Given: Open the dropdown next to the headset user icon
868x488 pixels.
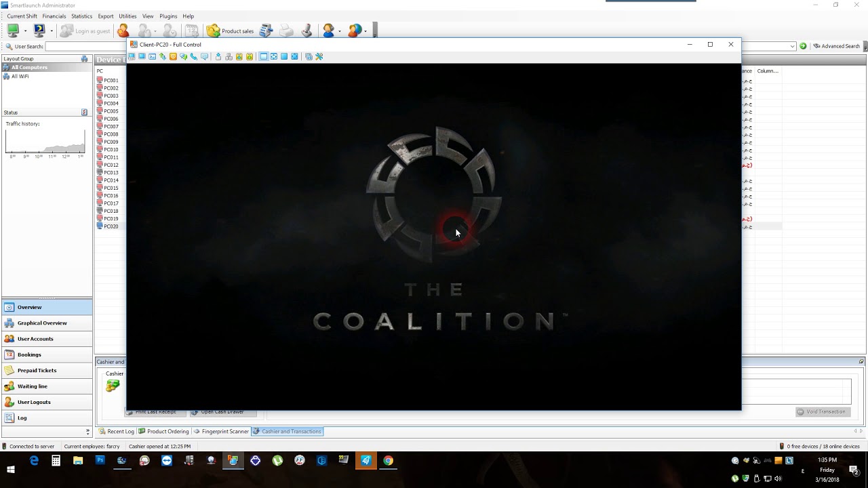Looking at the screenshot, I should [340, 31].
